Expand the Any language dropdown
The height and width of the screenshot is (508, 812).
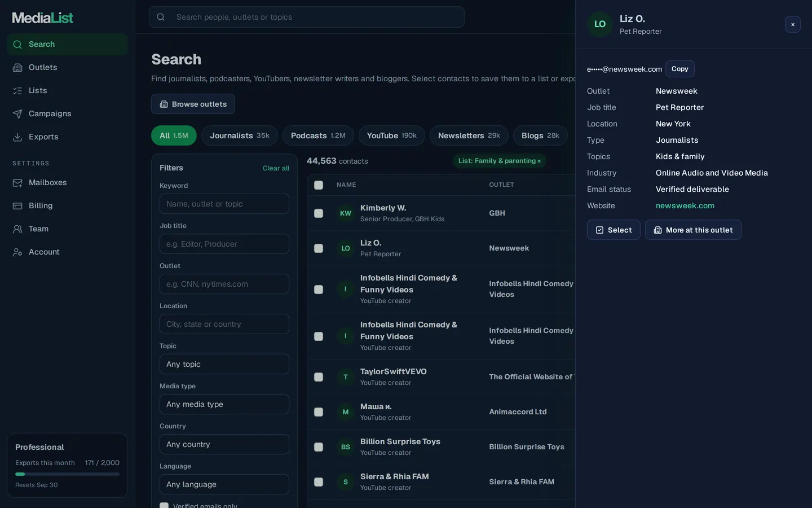pyautogui.click(x=224, y=484)
